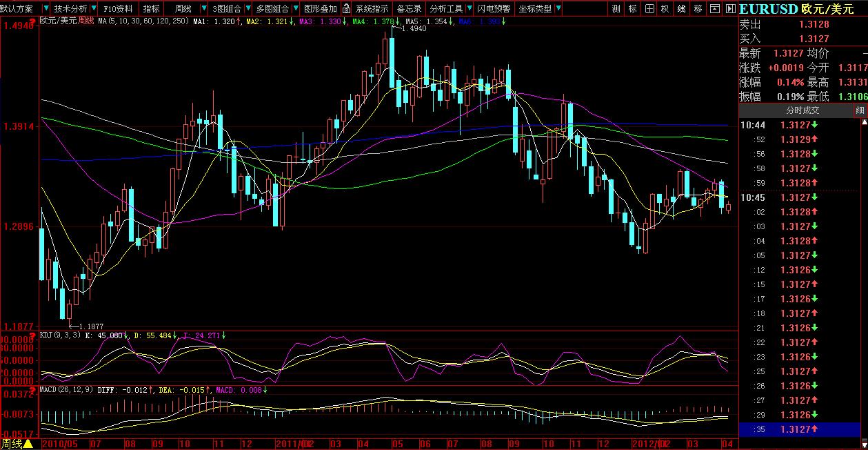Screen dimensions: 868x450
Task: Expand the 坐标类型 dropdown arrow
Action: click(557, 9)
